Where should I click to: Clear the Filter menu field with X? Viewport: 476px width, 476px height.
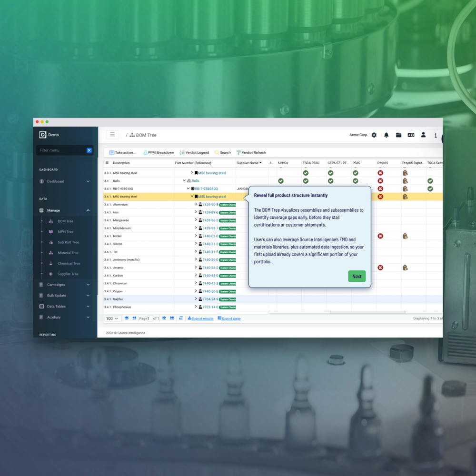(x=89, y=150)
